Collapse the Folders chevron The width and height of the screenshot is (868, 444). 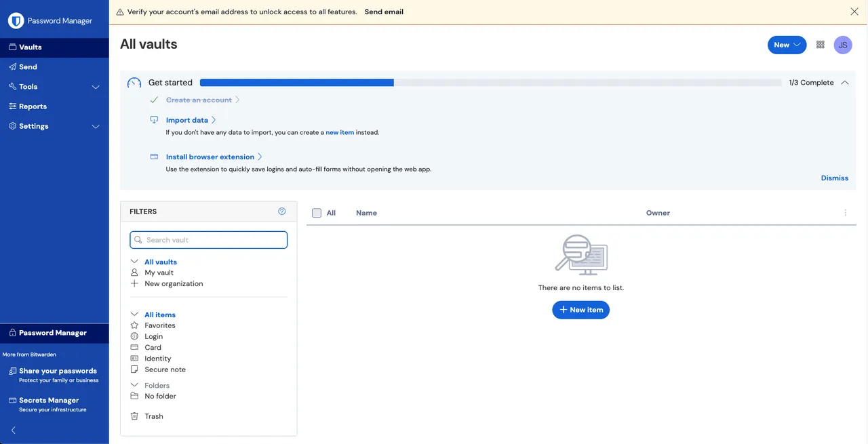[x=134, y=385]
